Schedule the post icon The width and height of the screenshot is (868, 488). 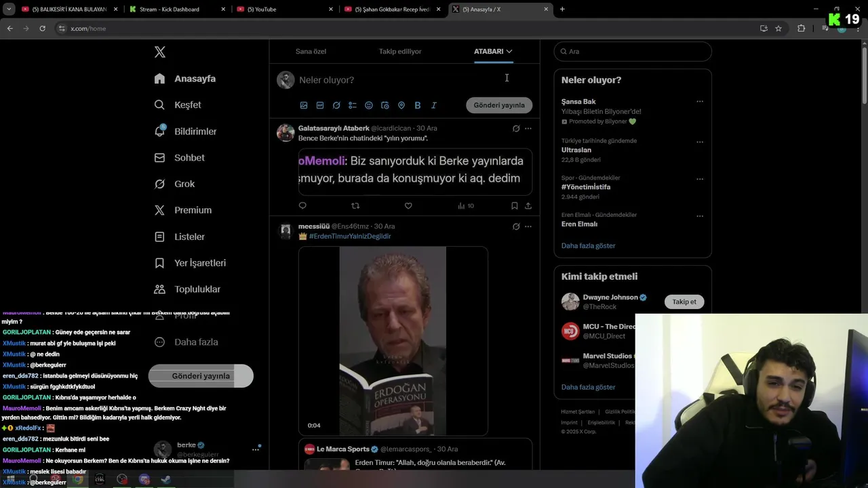(x=385, y=106)
